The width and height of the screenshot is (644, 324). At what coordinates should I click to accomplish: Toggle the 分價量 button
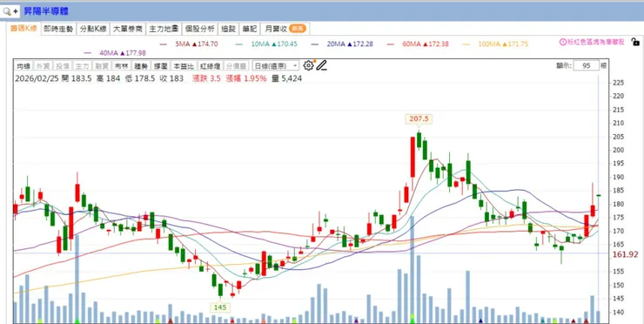coord(236,66)
